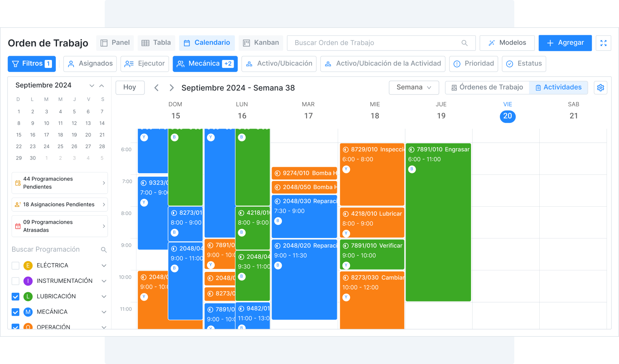
Task: Click the Buscar Programación search icon
Action: pos(104,249)
